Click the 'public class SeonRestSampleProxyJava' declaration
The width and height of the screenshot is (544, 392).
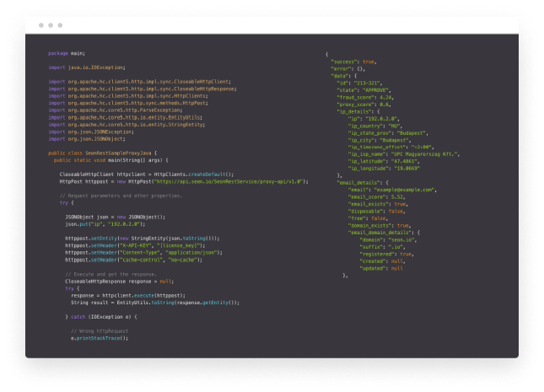tap(102, 153)
